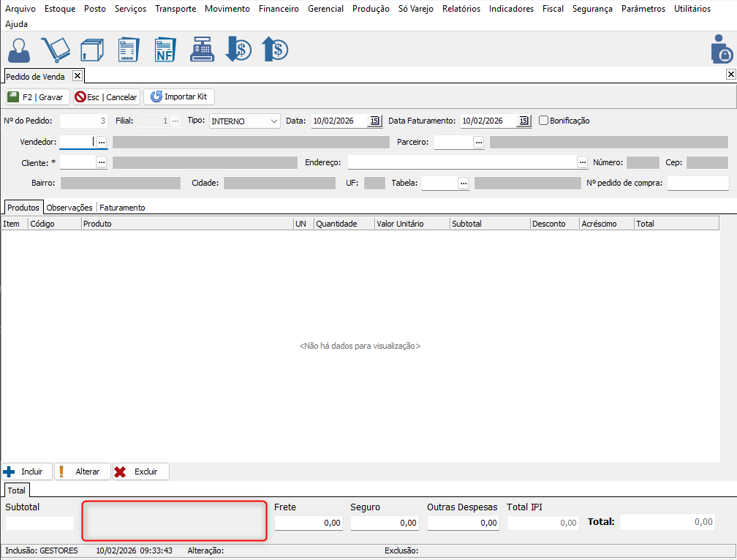737x560 pixels.
Task: Enable the Bonificação checkbox
Action: pos(544,121)
